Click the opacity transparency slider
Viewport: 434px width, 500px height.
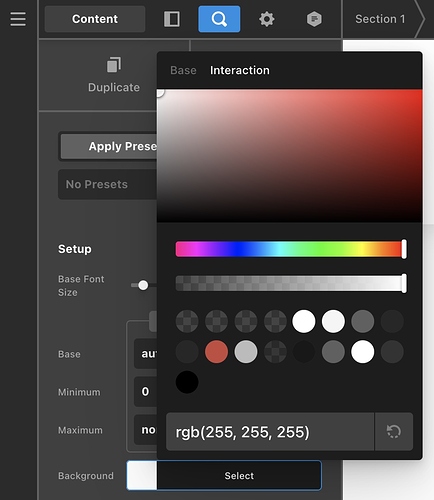tap(291, 283)
